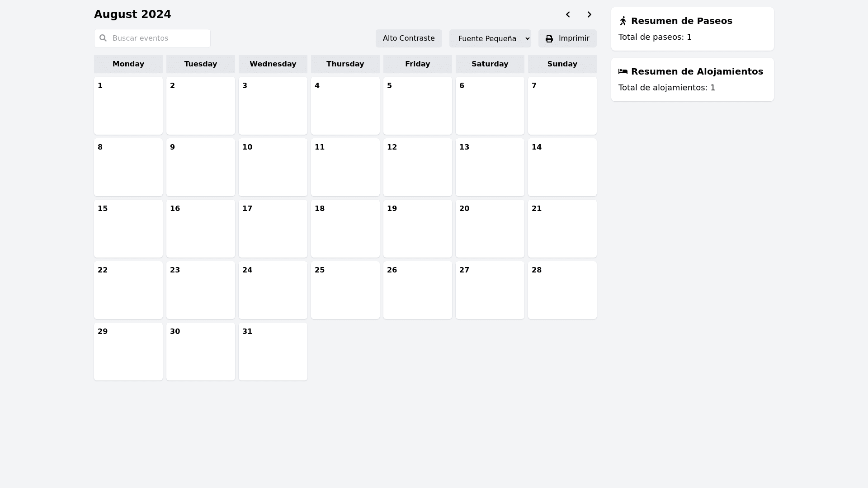Screen dimensions: 868x488
Task: Click the walking person icon
Action: coord(623,21)
